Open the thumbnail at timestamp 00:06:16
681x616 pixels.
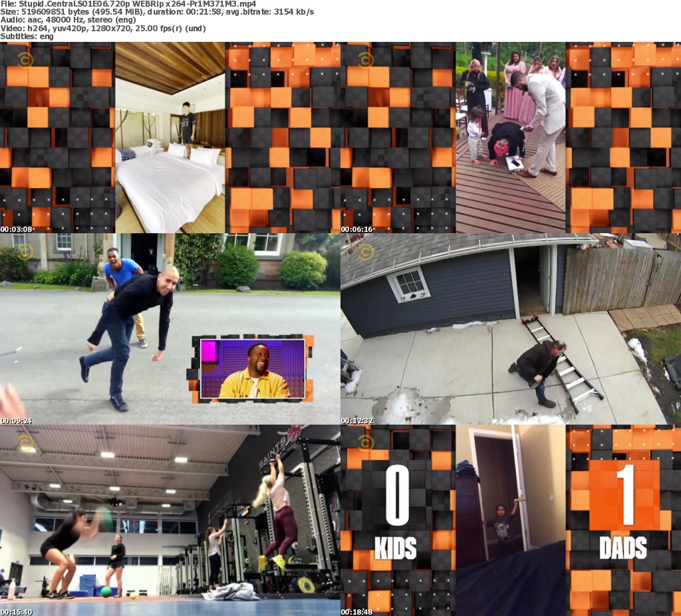511,138
